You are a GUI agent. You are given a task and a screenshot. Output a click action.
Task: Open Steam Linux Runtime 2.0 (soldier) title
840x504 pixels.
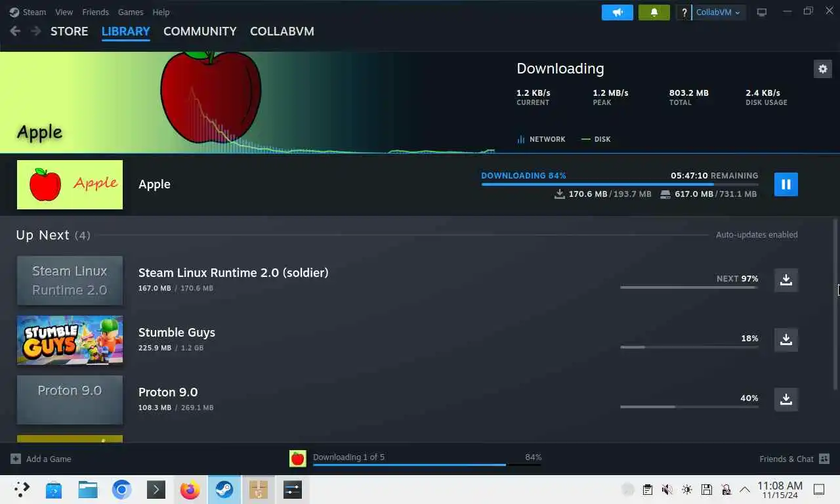[x=233, y=272]
